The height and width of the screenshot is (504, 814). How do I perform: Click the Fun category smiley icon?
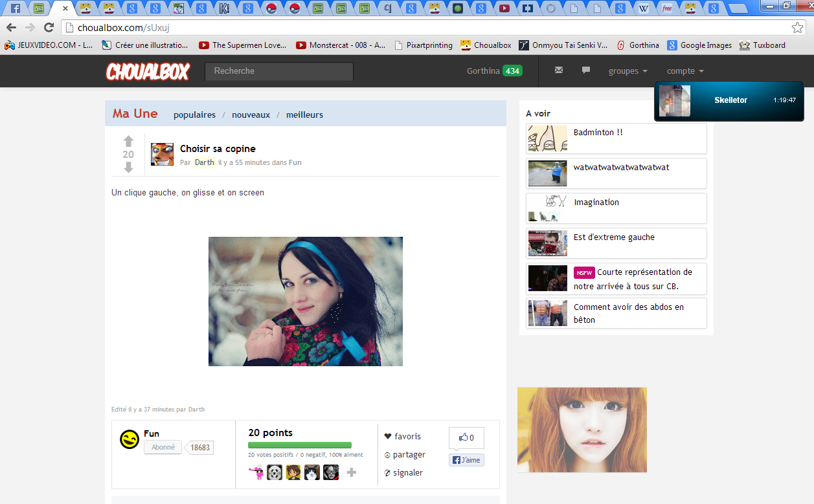click(x=130, y=440)
